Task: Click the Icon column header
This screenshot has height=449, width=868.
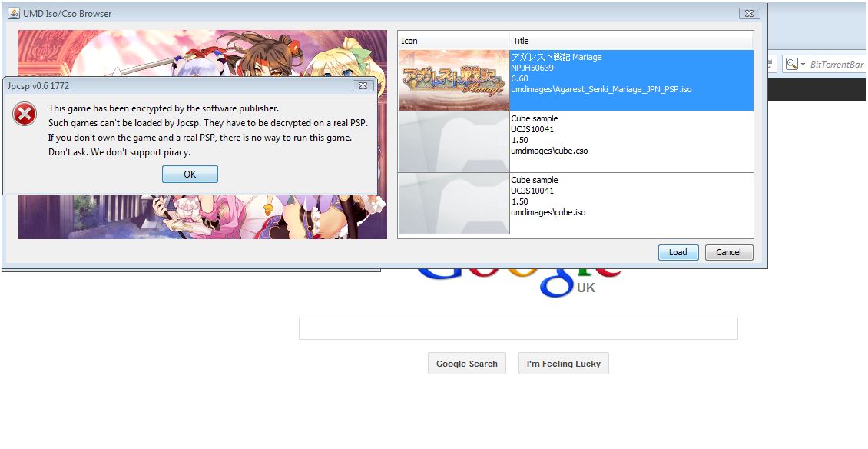Action: [453, 41]
